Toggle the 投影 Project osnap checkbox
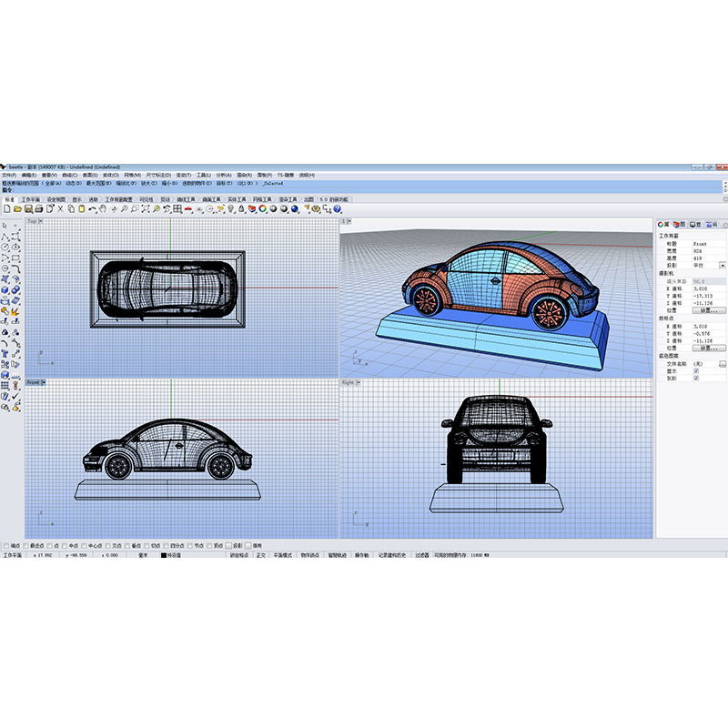The width and height of the screenshot is (728, 728). (228, 545)
